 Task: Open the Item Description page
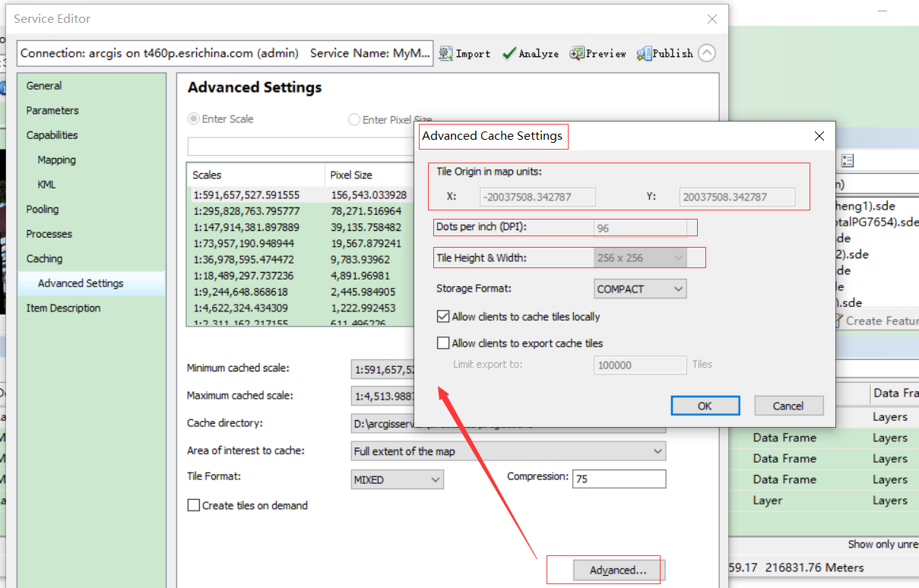tap(63, 308)
